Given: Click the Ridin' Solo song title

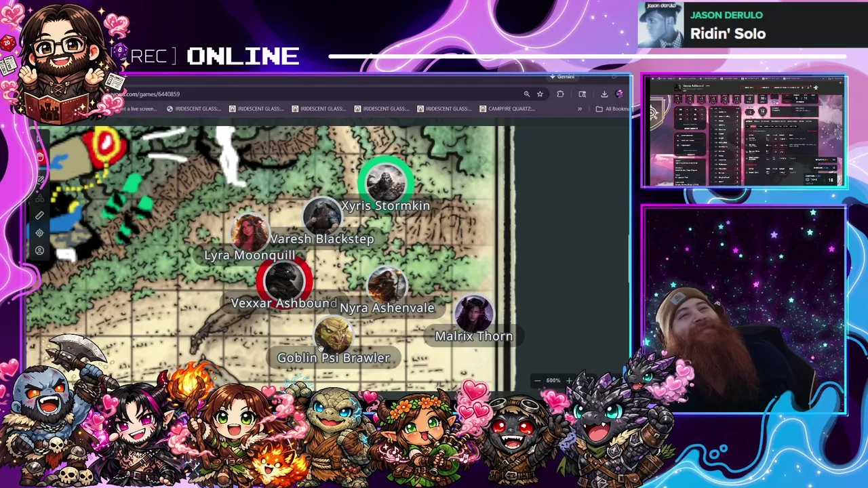Looking at the screenshot, I should tap(728, 34).
